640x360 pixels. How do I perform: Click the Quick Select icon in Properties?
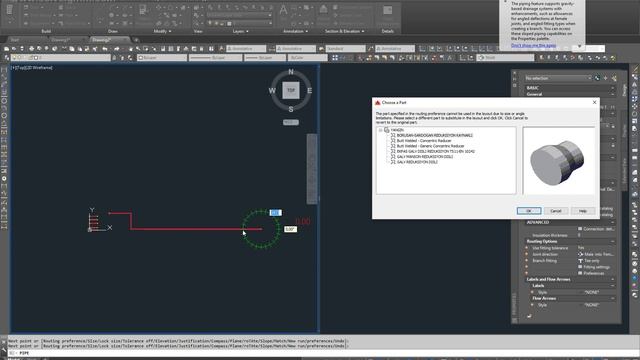tap(613, 78)
